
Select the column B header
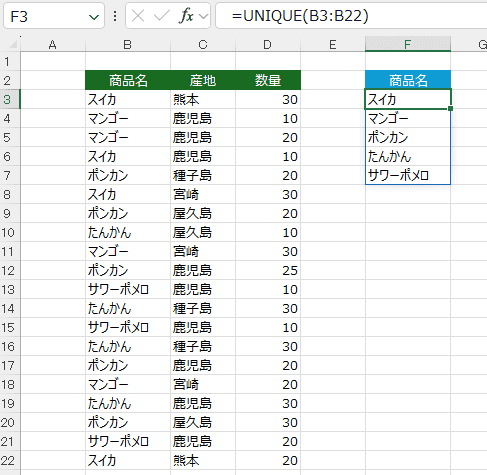coord(128,44)
